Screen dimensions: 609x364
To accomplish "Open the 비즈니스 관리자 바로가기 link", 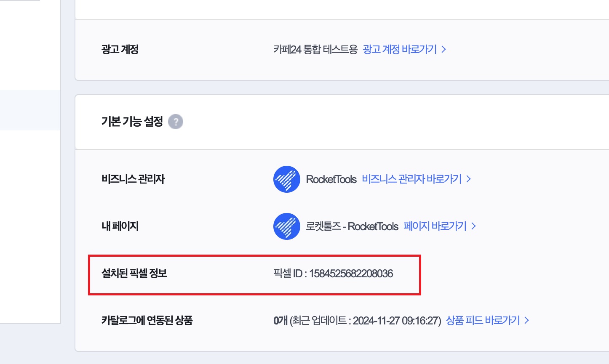I will pos(412,179).
